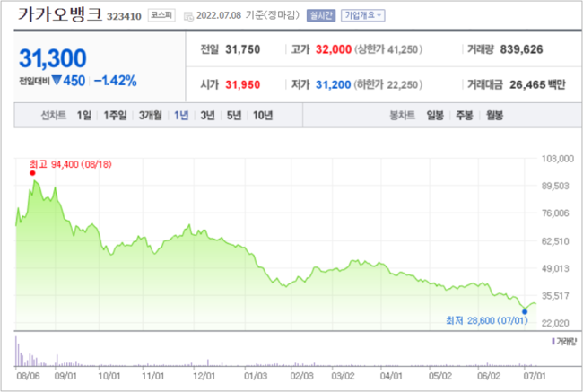
Task: Click the 고가 value 32,000
Action: point(333,49)
